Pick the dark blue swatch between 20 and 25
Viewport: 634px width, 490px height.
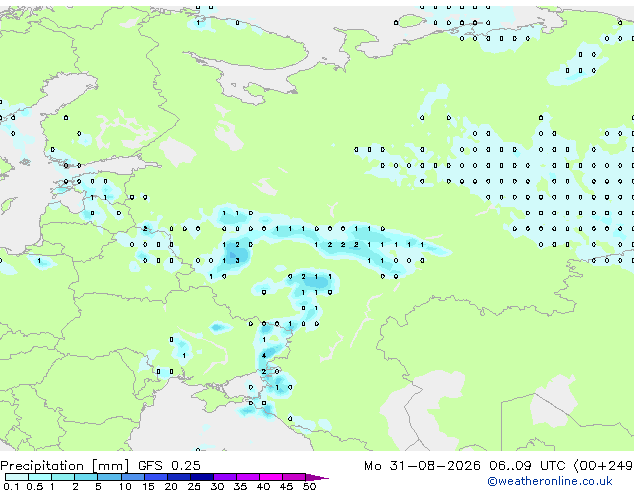pos(178,477)
